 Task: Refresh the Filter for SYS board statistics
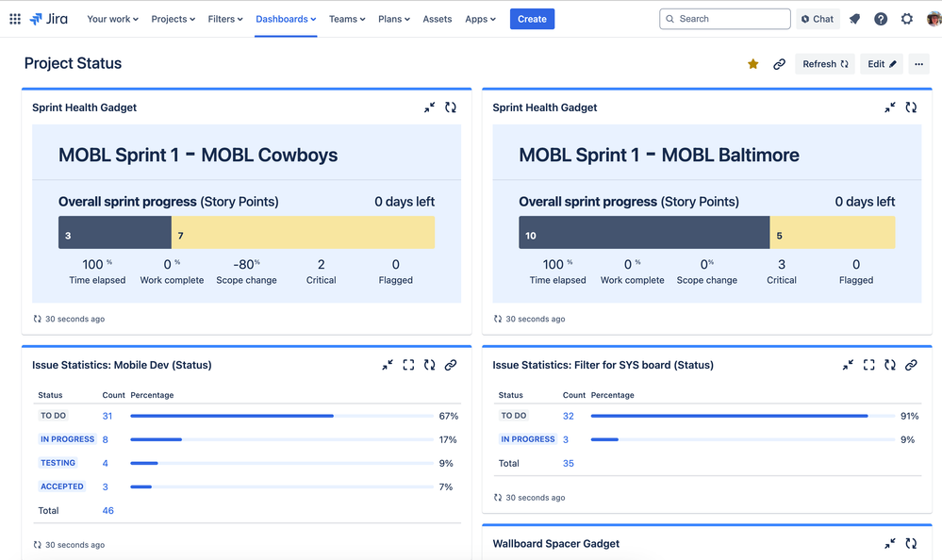coord(889,365)
